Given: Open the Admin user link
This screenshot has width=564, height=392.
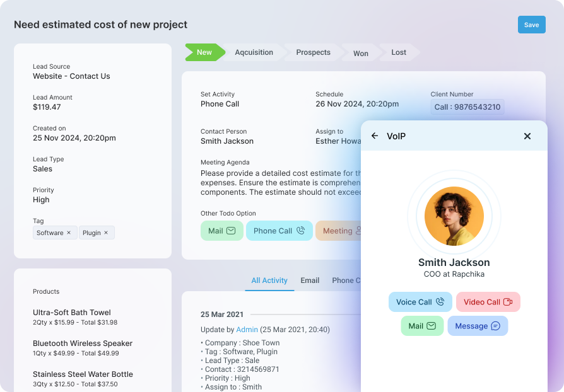Looking at the screenshot, I should (247, 330).
